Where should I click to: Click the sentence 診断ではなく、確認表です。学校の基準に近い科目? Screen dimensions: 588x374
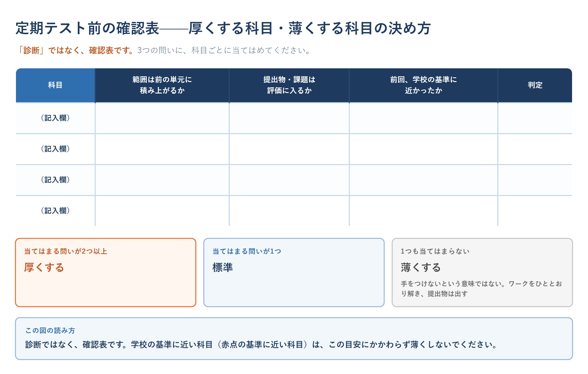119,345
